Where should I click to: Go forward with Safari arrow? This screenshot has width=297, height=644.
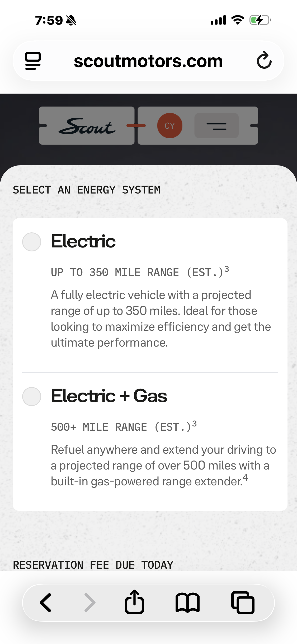tap(90, 603)
